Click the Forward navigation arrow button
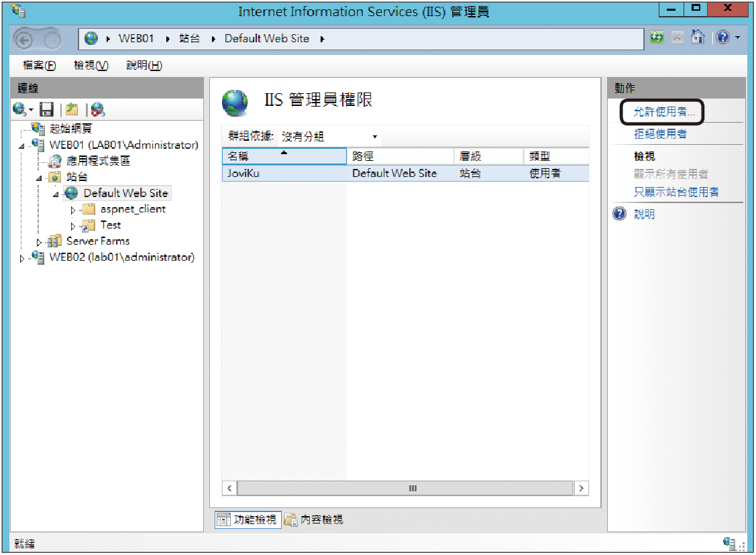756x555 pixels. tap(52, 40)
